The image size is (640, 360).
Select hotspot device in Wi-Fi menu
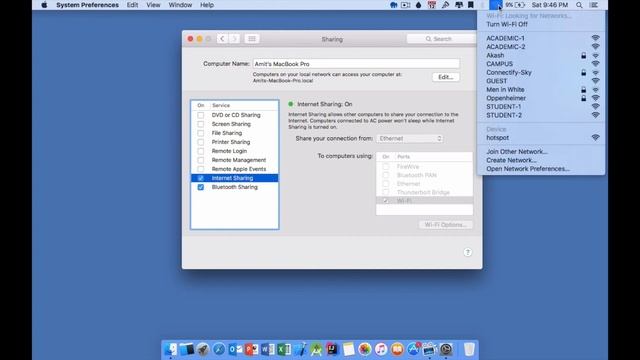541,138
